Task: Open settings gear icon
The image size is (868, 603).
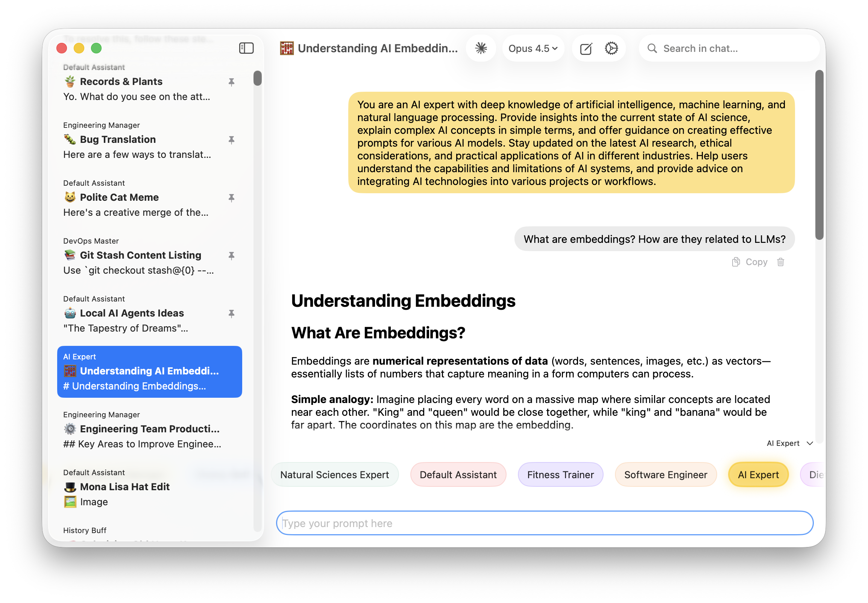Action: click(x=611, y=48)
